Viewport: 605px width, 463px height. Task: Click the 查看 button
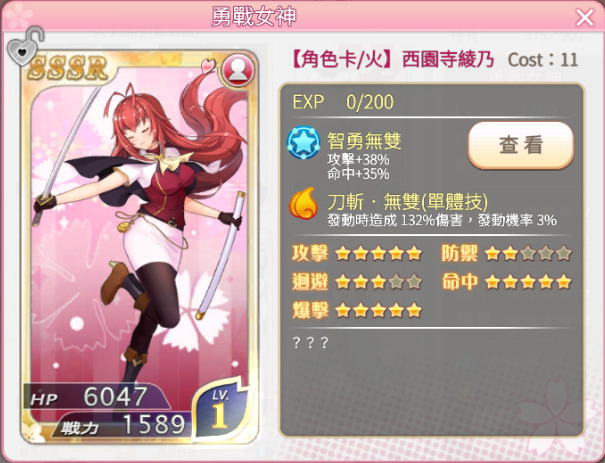point(521,145)
